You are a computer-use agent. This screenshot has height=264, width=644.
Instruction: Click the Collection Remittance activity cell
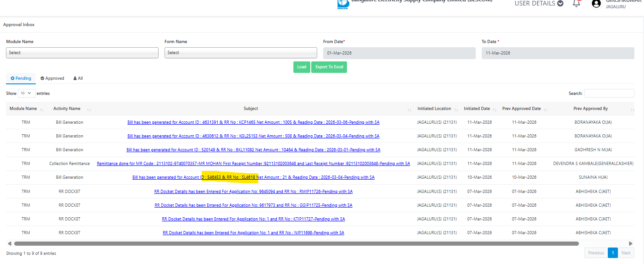[x=70, y=164]
